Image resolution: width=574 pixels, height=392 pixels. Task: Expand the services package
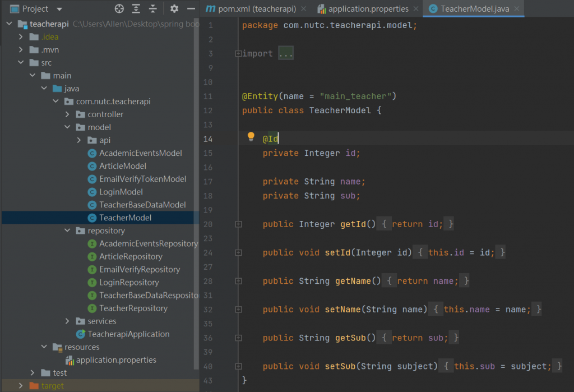click(x=67, y=321)
